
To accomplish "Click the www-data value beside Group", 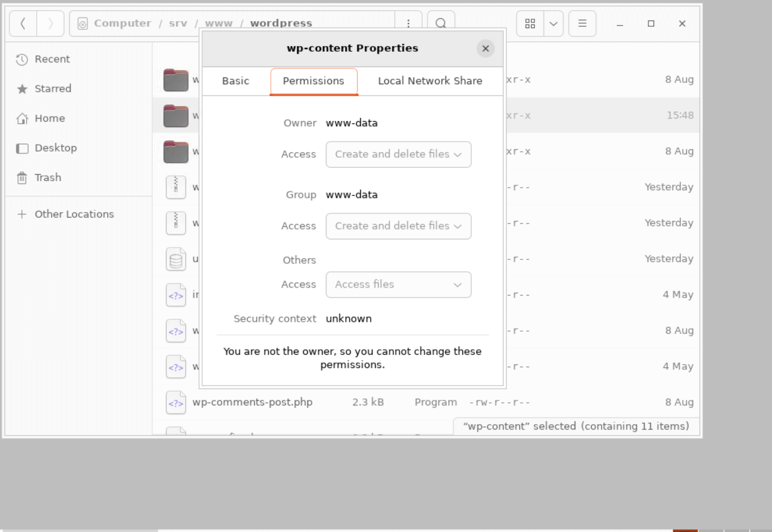I will click(x=352, y=195).
